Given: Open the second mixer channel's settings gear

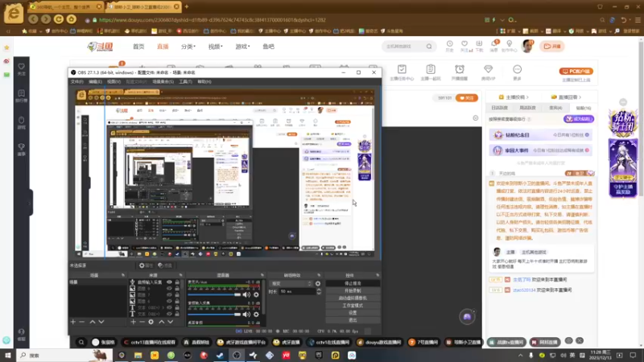Looking at the screenshot, I should point(256,315).
